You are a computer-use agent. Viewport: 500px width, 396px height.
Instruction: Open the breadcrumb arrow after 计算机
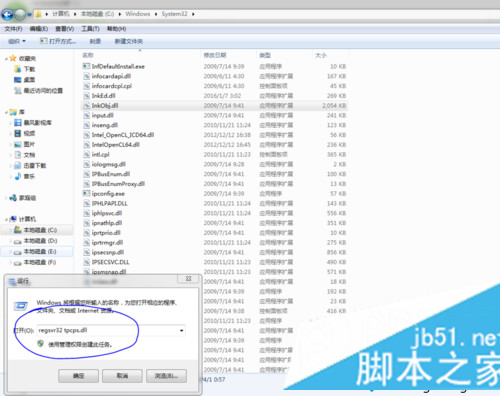pyautogui.click(x=75, y=14)
